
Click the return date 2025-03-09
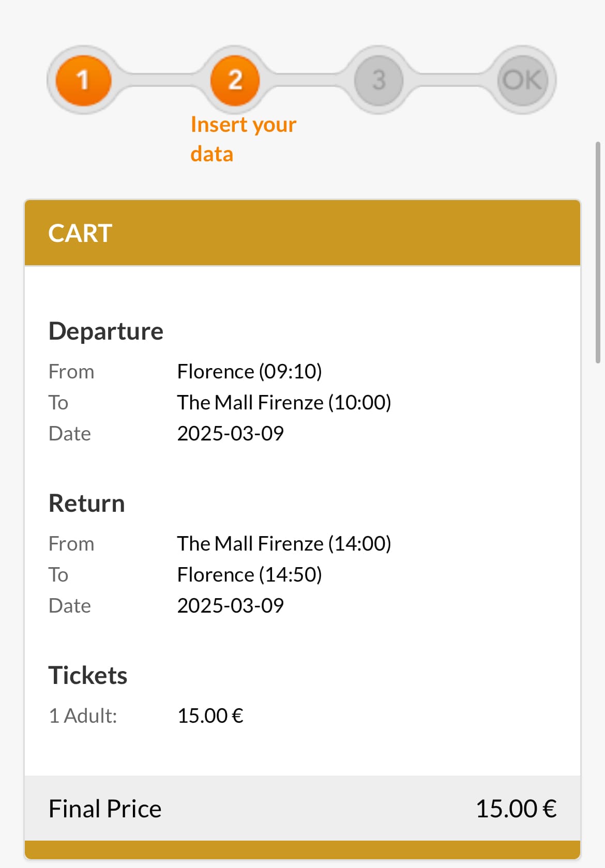pyautogui.click(x=230, y=605)
